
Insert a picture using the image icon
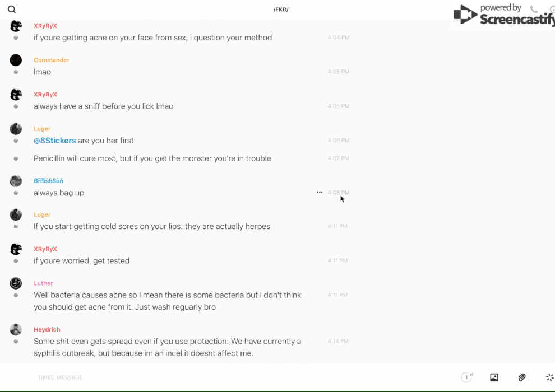pyautogui.click(x=494, y=377)
